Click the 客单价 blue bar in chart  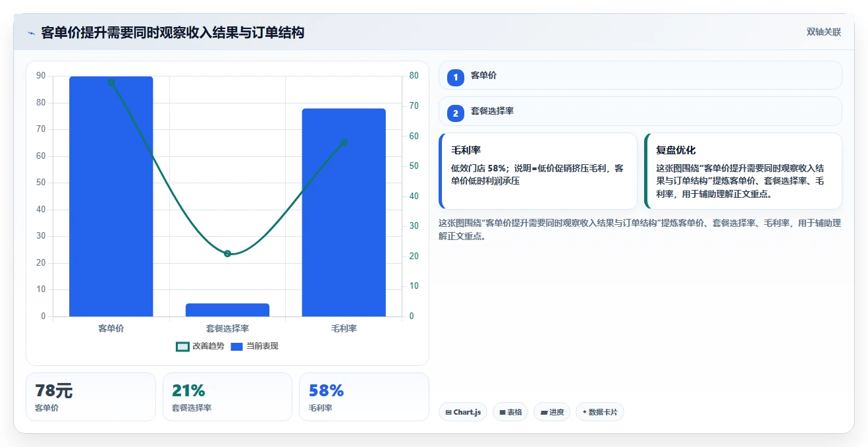111,196
